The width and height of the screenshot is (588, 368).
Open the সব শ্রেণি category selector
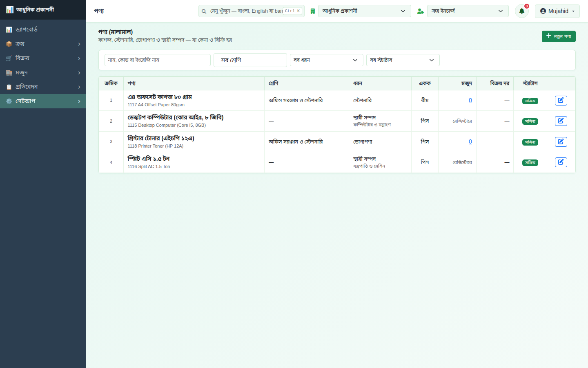pyautogui.click(x=250, y=60)
